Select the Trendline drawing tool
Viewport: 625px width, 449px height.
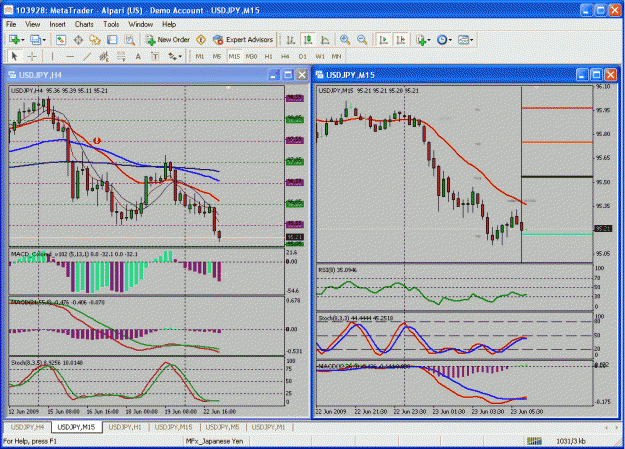click(x=86, y=56)
